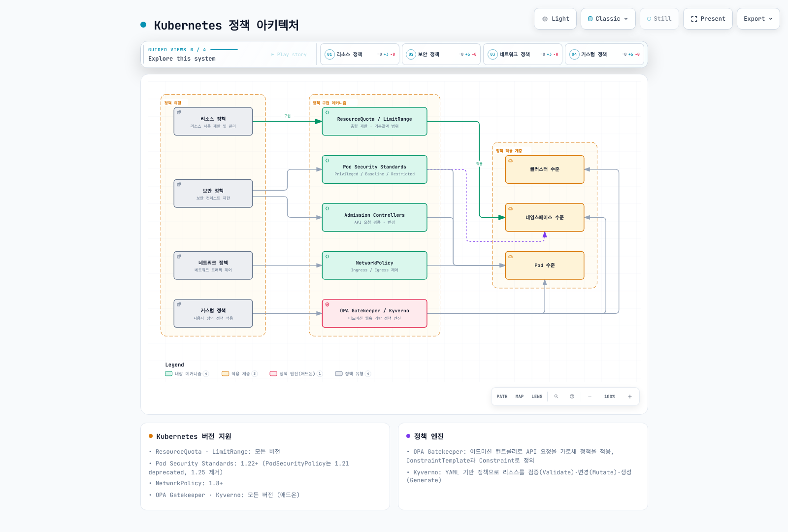This screenshot has width=788, height=532.
Task: Click the code icon on the NetworkPolicy node
Action: click(327, 256)
